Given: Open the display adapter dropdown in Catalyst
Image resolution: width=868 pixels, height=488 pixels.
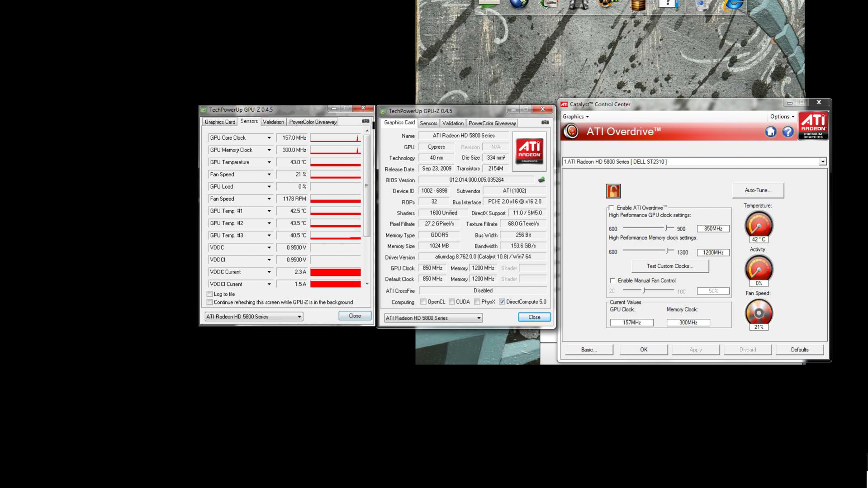Looking at the screenshot, I should (694, 161).
